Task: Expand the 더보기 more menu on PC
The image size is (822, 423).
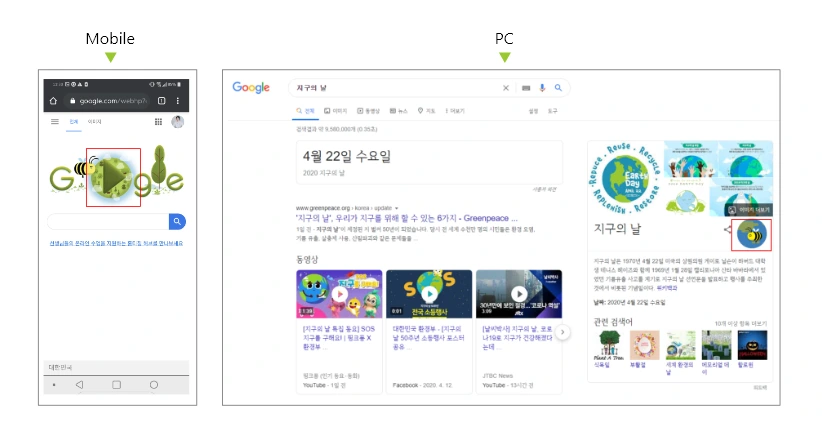Action: pos(455,111)
